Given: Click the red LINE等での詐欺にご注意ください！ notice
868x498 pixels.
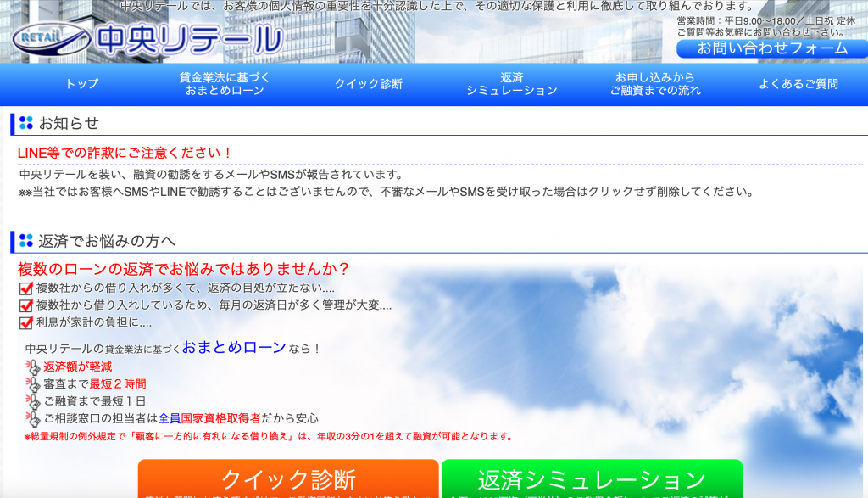Looking at the screenshot, I should point(125,153).
